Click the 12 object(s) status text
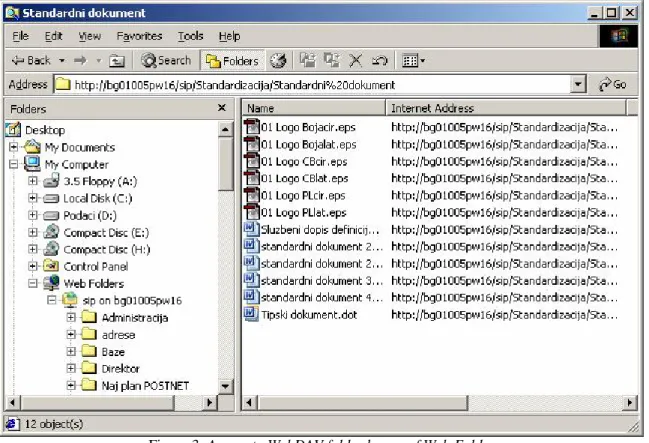 point(54,424)
